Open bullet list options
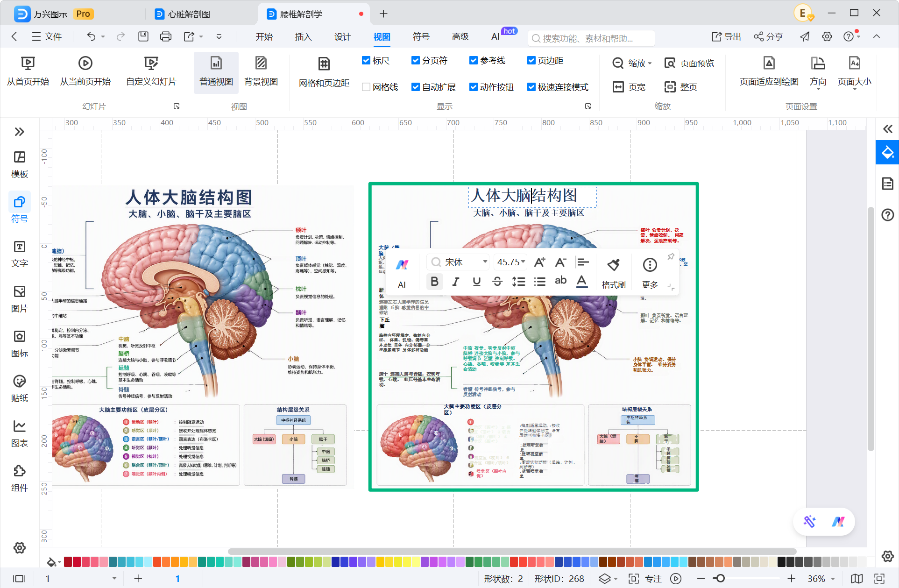Image resolution: width=899 pixels, height=588 pixels. pos(539,282)
